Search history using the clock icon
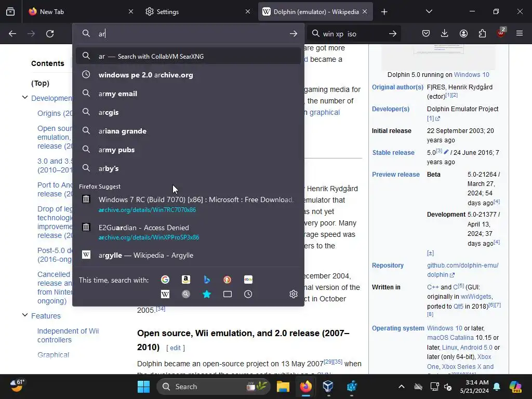 coord(248,294)
